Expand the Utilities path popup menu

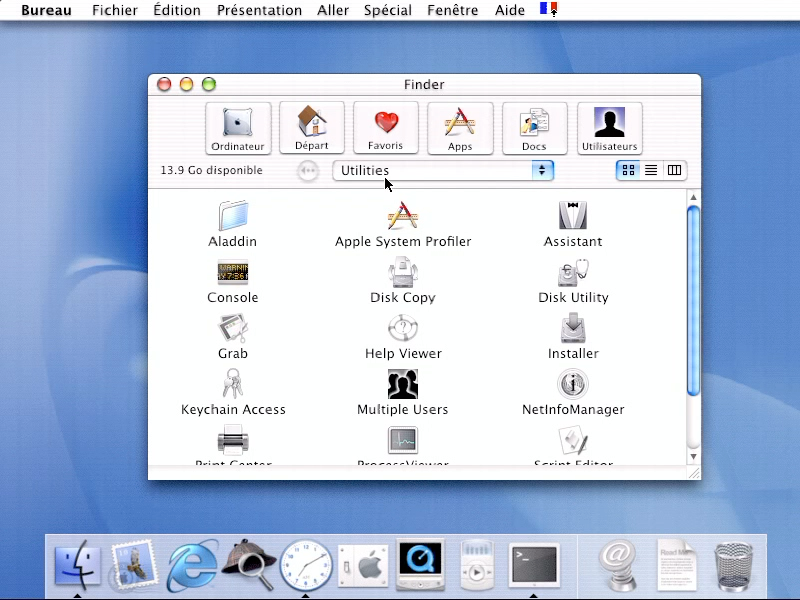(x=443, y=170)
